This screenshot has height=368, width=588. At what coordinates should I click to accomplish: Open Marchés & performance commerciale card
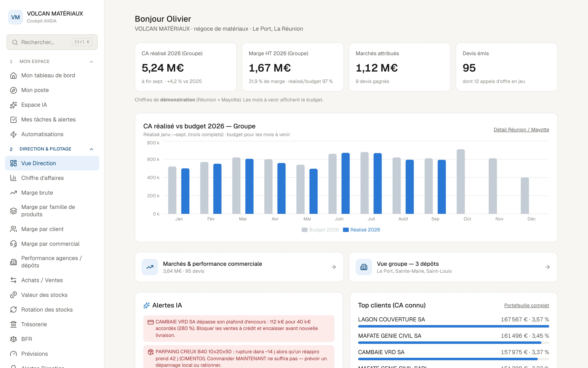click(x=239, y=267)
